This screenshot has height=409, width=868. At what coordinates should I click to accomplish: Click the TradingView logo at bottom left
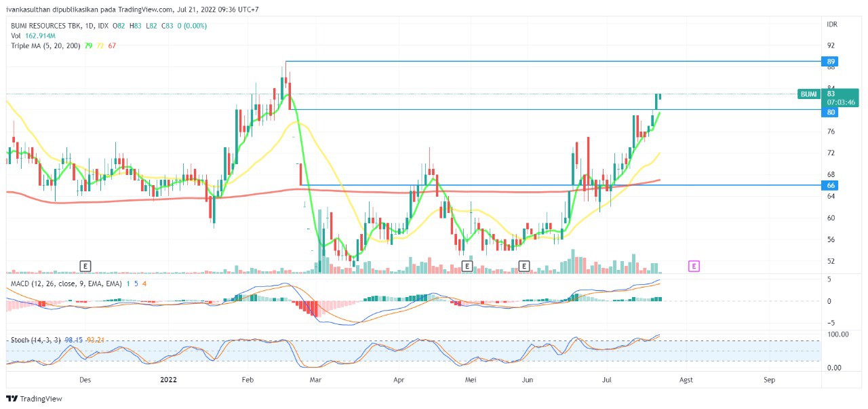tap(34, 399)
